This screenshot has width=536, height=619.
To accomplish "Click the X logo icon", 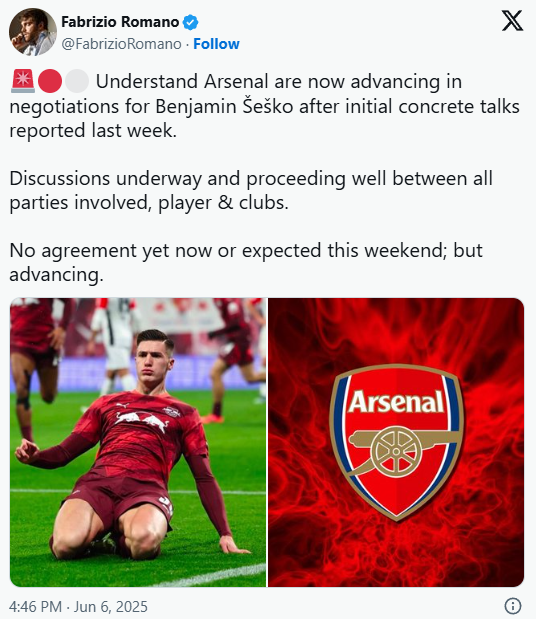I will (512, 21).
